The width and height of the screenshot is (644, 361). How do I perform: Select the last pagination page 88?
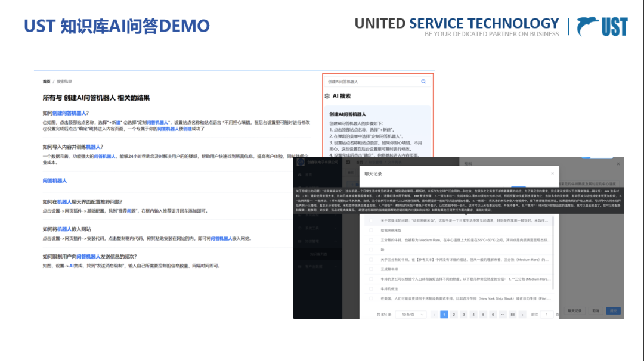click(513, 315)
